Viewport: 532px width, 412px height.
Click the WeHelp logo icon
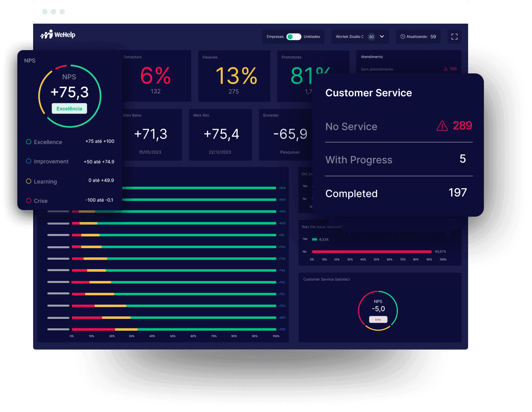coord(47,34)
